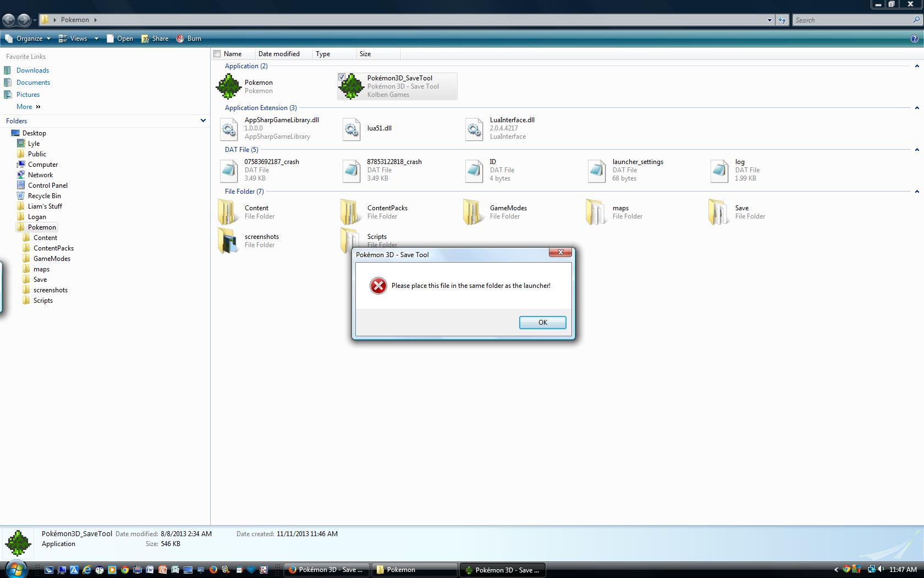Select Recycle Bin in the folder tree
The image size is (924, 578).
tap(45, 196)
